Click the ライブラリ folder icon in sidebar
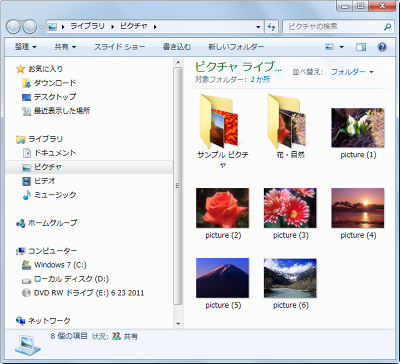Image resolution: width=400 pixels, height=364 pixels. coord(21,139)
